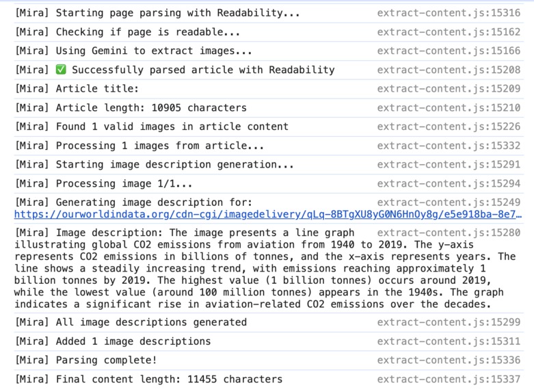Open source link extract-content.js:15336
The image size is (534, 392).
[x=449, y=360]
